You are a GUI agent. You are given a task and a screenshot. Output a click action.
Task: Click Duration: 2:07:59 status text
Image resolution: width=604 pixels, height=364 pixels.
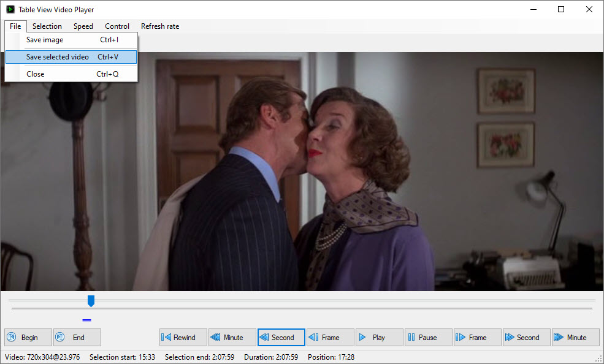pyautogui.click(x=271, y=357)
